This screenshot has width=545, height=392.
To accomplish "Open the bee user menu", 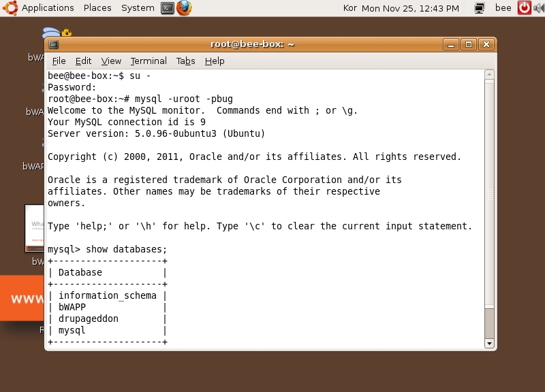I will [x=503, y=8].
